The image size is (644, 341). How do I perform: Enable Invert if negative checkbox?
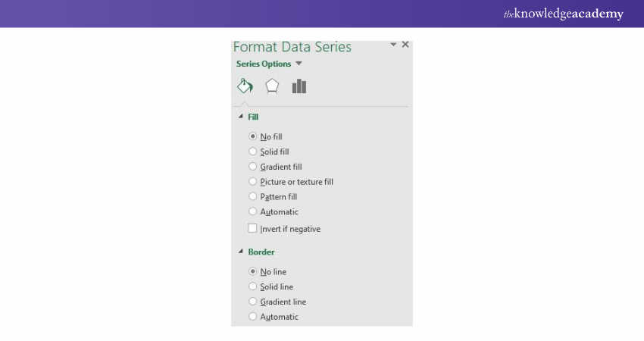click(x=253, y=229)
